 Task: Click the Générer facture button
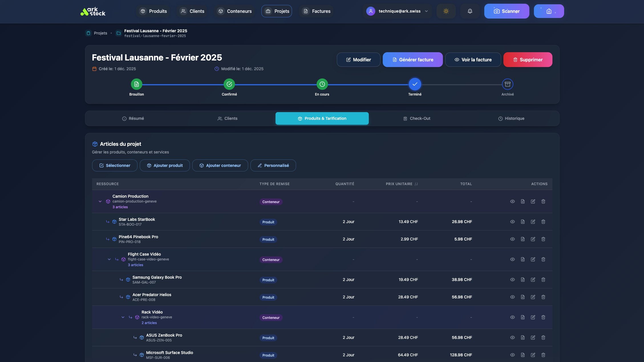tap(412, 60)
